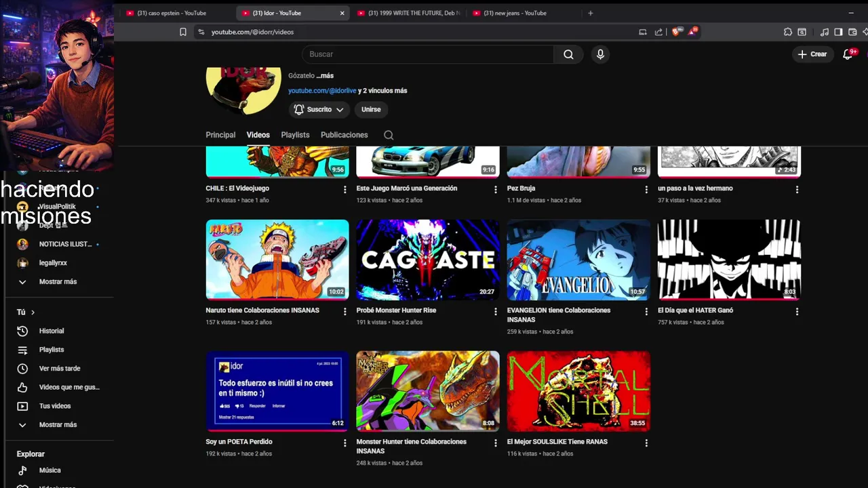Screen dimensions: 868x488
Task: Click the Buscar search field
Action: tap(427, 54)
